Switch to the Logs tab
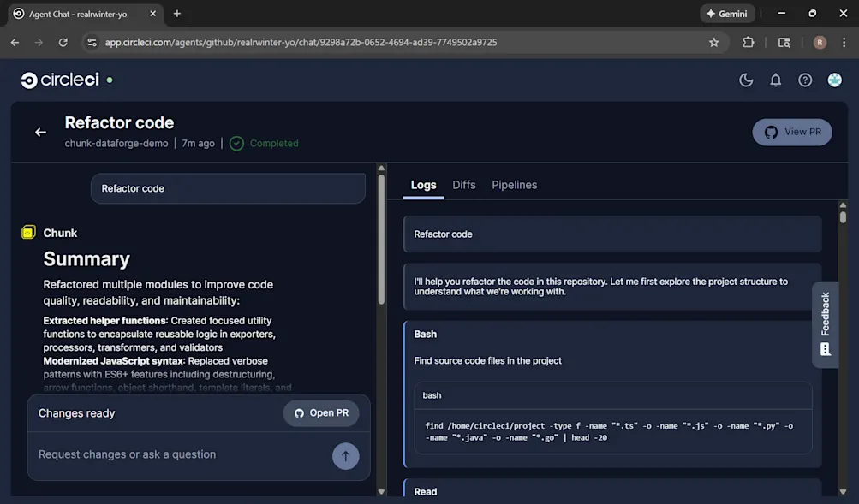This screenshot has height=504, width=859. pyautogui.click(x=423, y=185)
